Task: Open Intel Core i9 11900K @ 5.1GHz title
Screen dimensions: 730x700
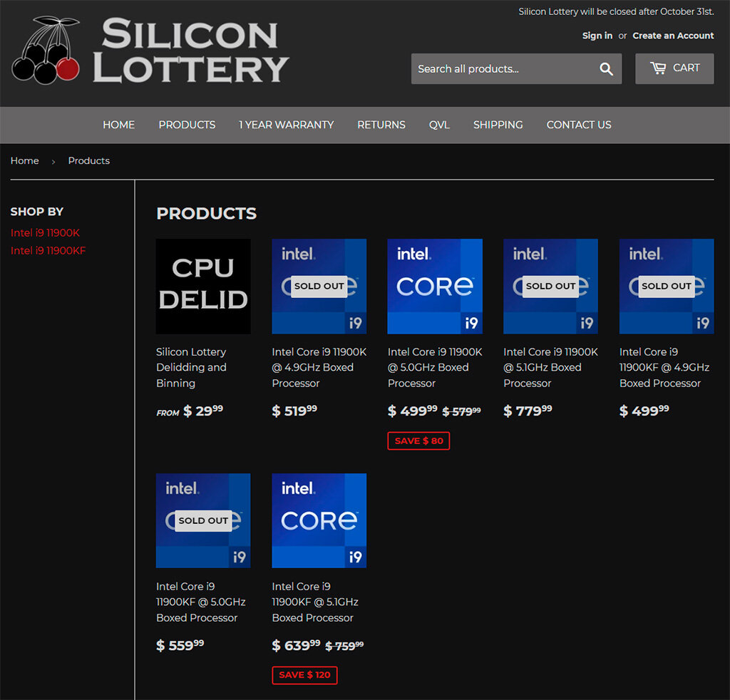Action: [x=550, y=367]
